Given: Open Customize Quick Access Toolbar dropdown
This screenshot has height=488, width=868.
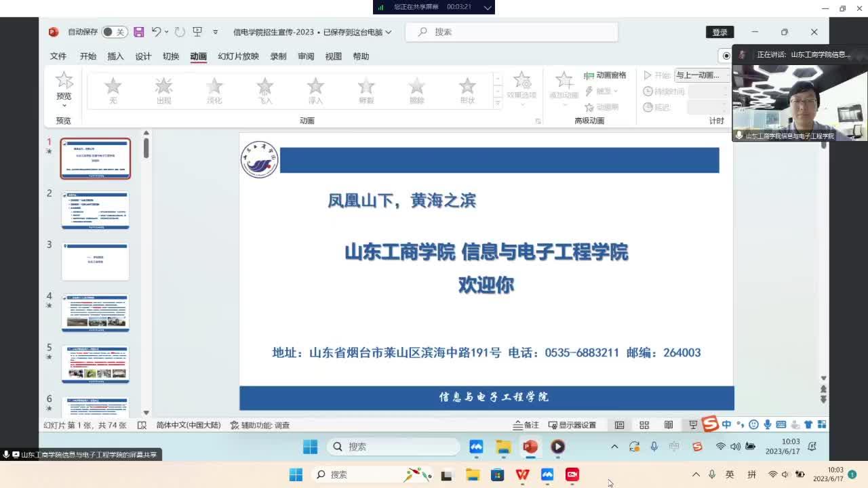Looking at the screenshot, I should [x=216, y=32].
